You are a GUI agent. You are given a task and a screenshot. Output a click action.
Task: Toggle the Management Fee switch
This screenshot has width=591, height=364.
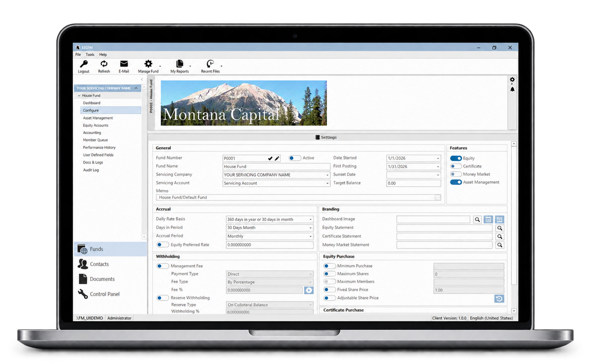tap(162, 266)
